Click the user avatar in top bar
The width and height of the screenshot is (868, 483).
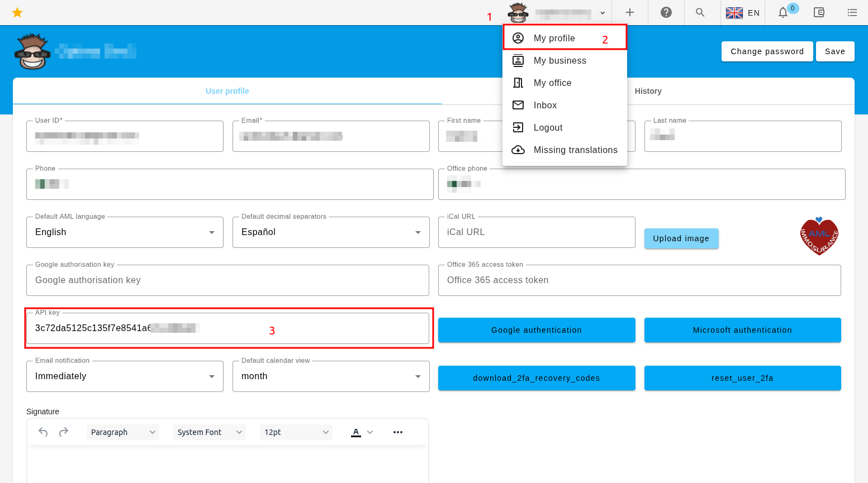518,12
